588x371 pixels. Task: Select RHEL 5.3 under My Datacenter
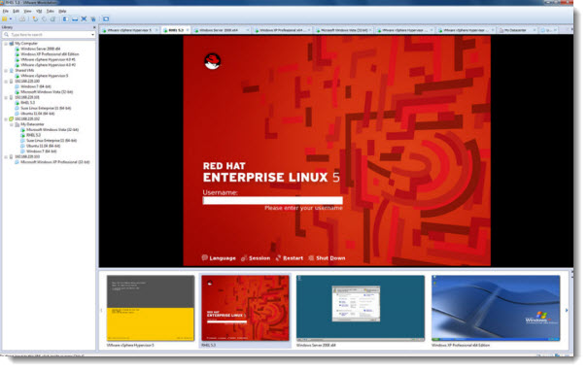(x=33, y=135)
